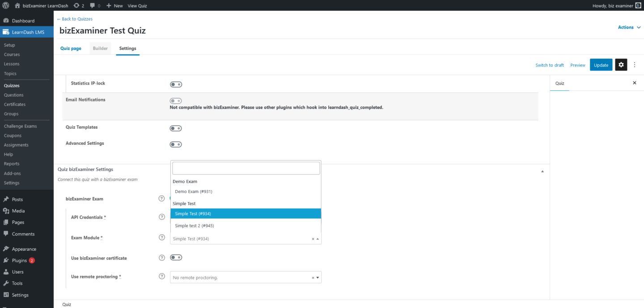Open WordPress settings with the gear icon
Screen dimensions: 644x308
coord(621,64)
